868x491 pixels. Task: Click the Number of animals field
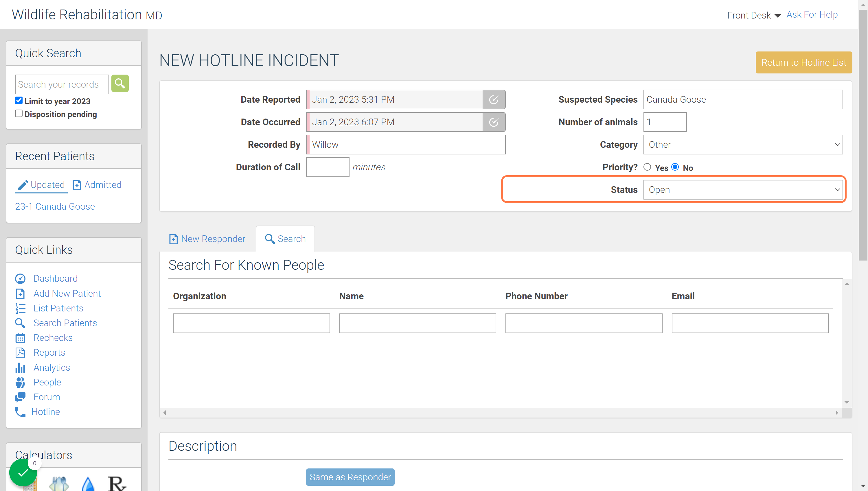point(665,122)
